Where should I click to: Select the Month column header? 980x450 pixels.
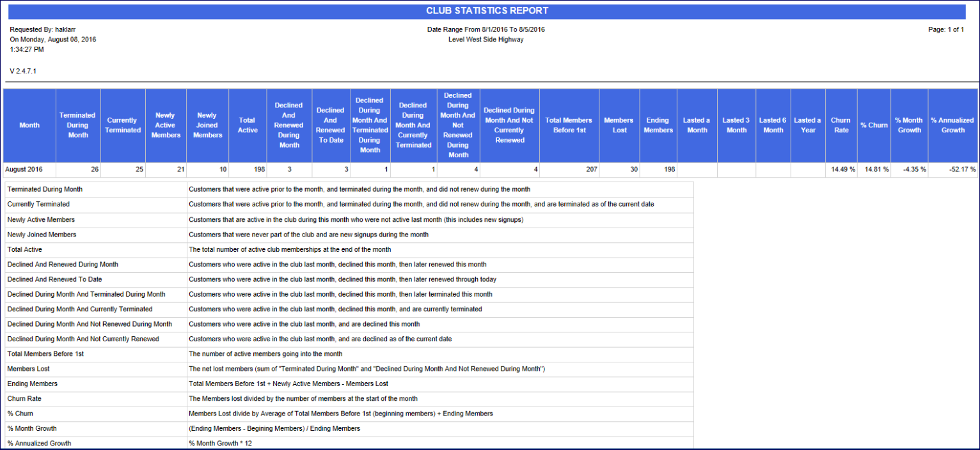click(x=29, y=125)
